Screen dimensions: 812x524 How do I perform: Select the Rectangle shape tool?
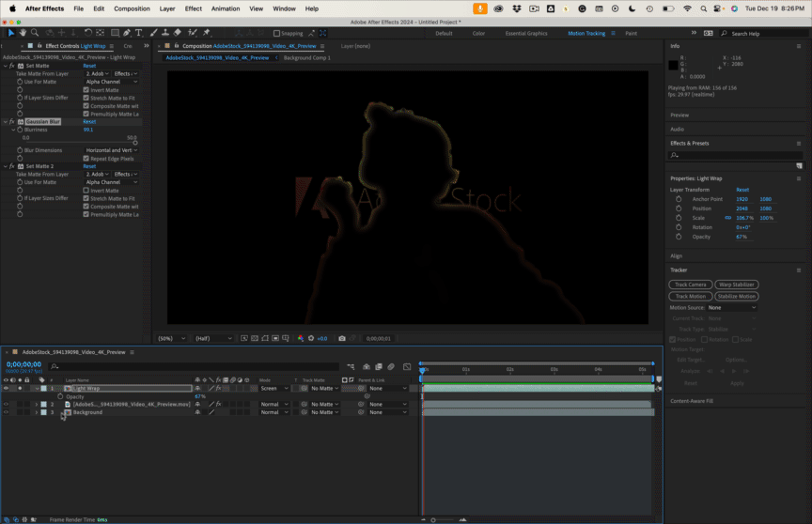click(115, 33)
